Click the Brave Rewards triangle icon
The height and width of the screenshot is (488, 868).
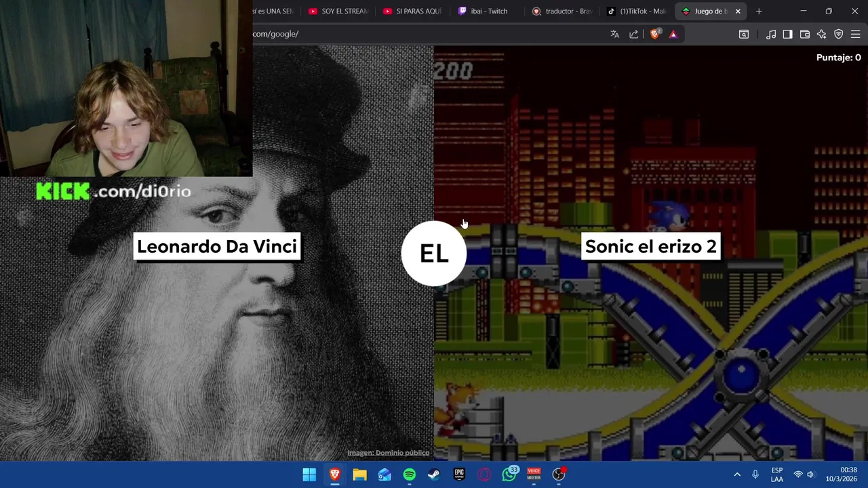(x=673, y=34)
